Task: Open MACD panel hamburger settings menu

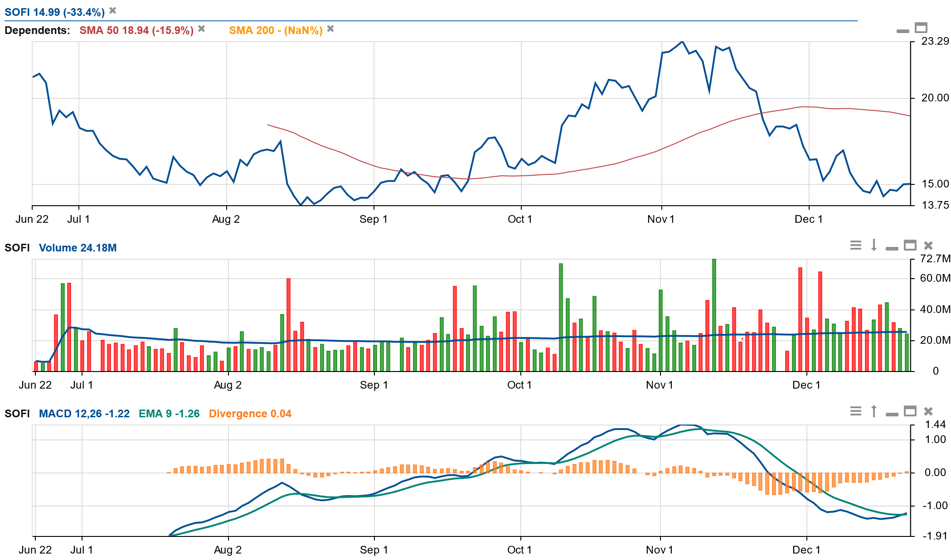Action: coord(855,411)
